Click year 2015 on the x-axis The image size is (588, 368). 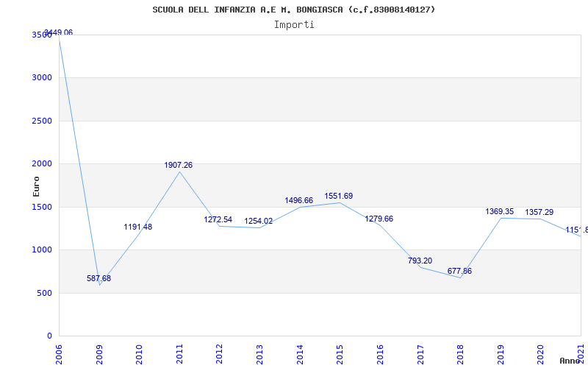340,354
